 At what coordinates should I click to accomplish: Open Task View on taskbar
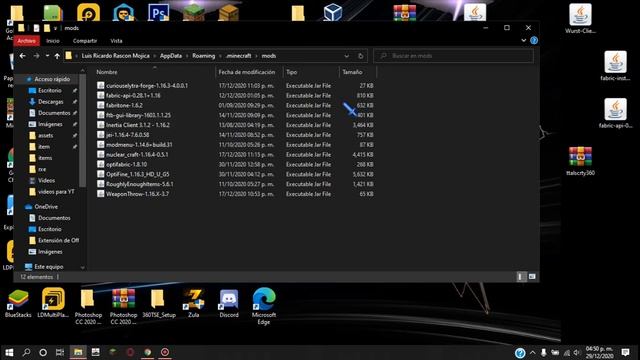(x=60, y=352)
